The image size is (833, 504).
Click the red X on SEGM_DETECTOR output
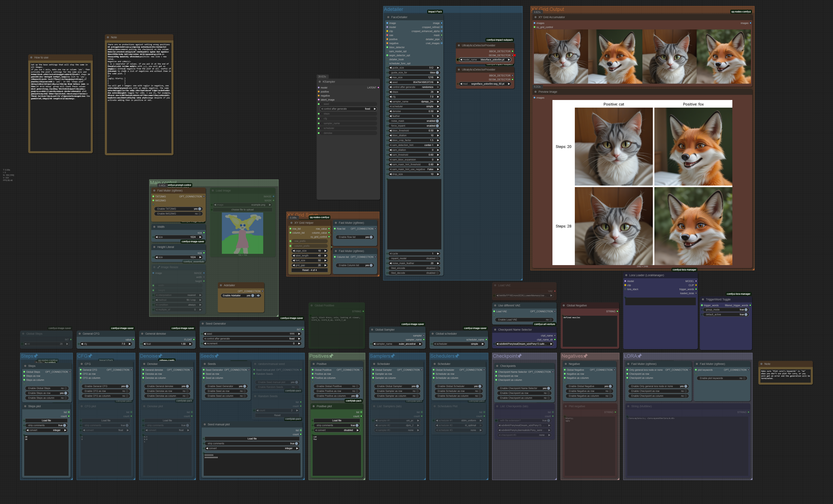tap(515, 55)
